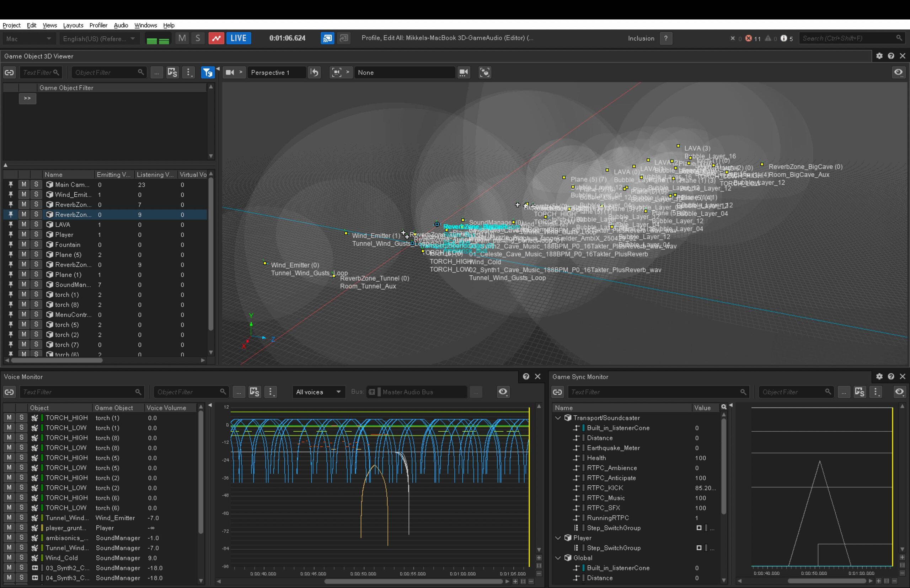Reset the Perspective 1 camera view
Screen dimensions: 910x588
pos(315,72)
